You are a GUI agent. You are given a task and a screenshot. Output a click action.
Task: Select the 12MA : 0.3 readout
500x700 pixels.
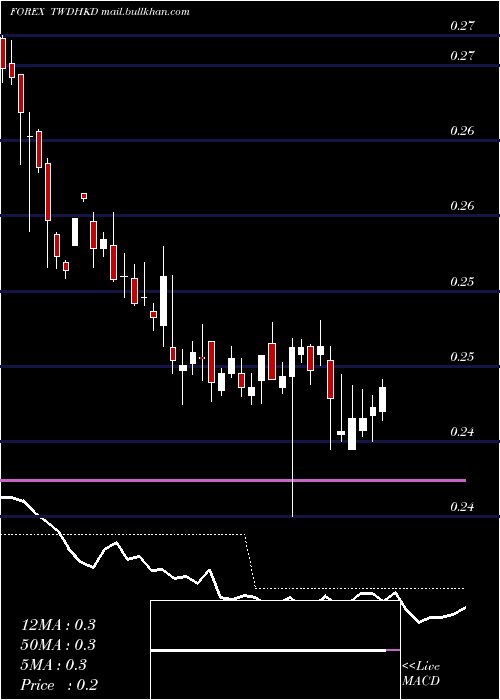pyautogui.click(x=58, y=625)
